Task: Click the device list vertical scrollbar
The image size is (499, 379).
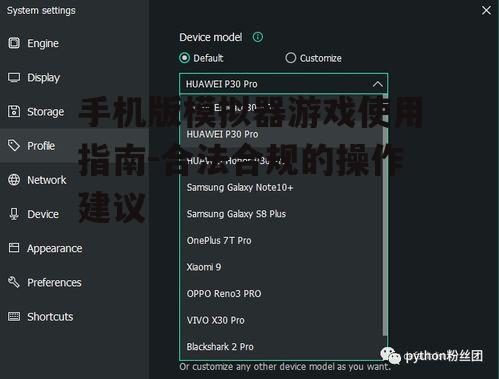Action: 385,215
